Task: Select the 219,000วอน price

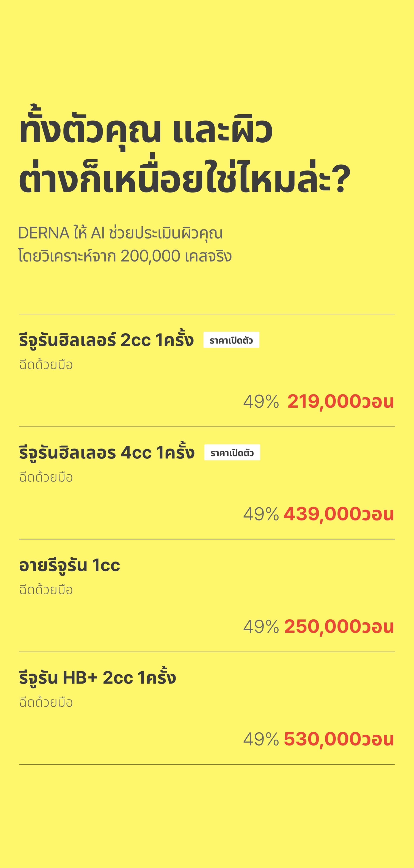Action: click(x=340, y=401)
